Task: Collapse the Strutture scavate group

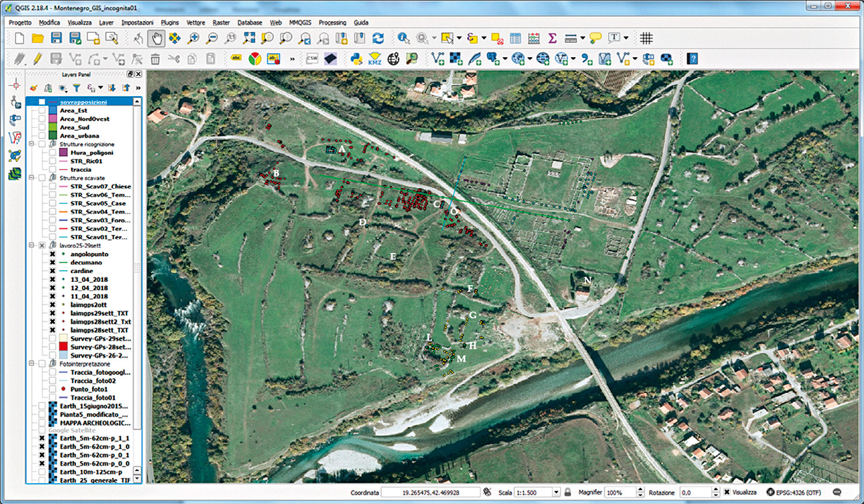Action: coord(32,178)
